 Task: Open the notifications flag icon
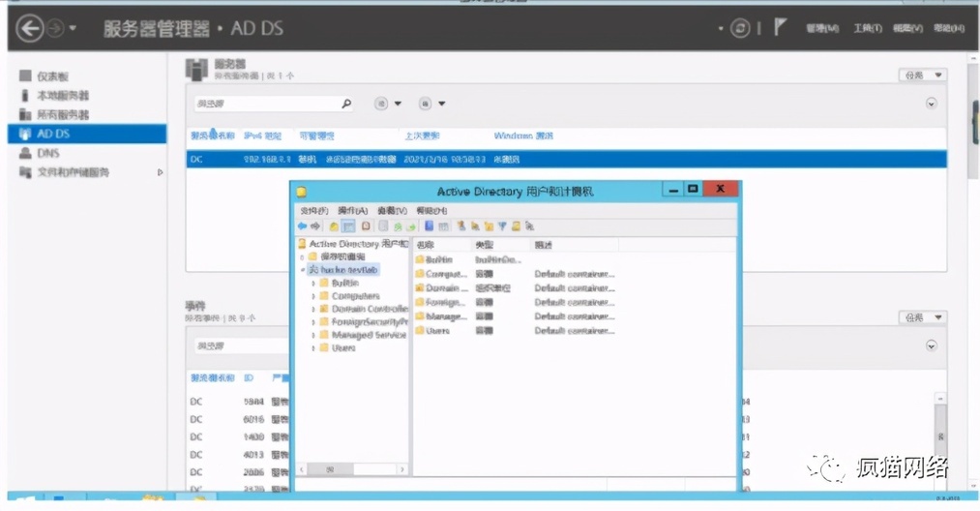[x=780, y=27]
